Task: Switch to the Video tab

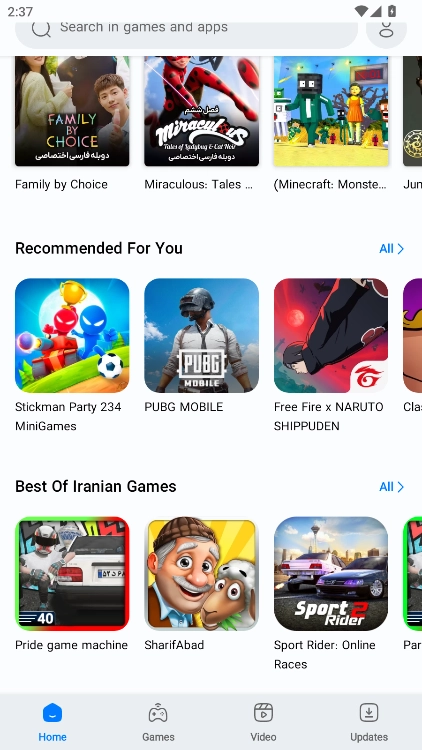Action: coord(263,722)
